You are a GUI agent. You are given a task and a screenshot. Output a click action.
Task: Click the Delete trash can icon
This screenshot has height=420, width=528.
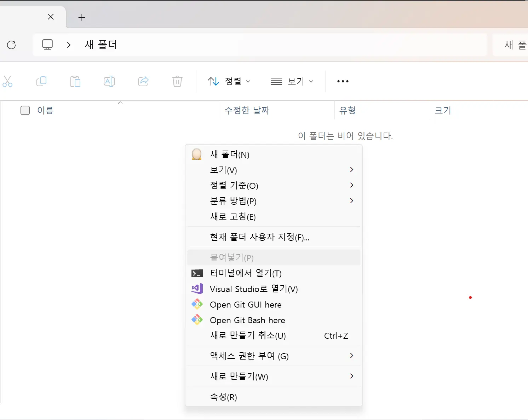[177, 81]
